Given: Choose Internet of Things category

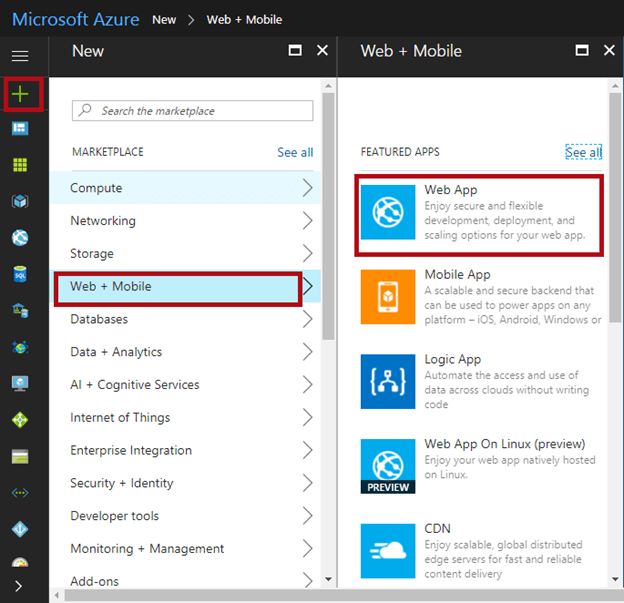Looking at the screenshot, I should point(120,418).
